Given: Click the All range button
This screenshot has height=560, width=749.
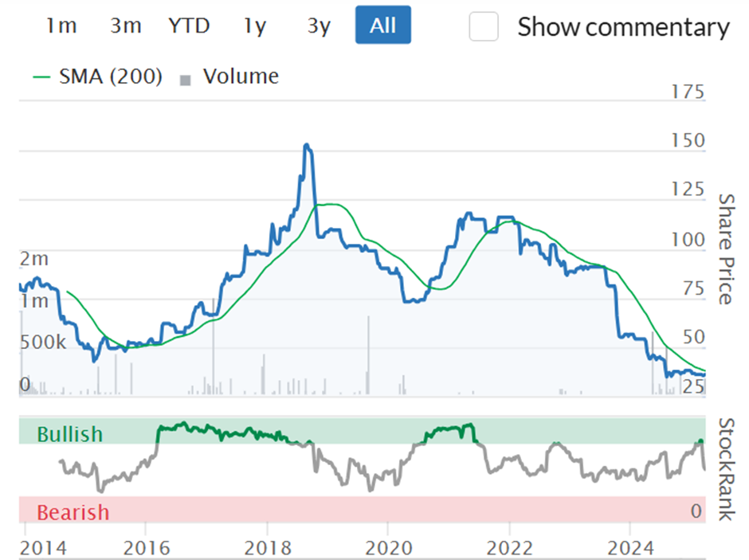Looking at the screenshot, I should click(383, 25).
